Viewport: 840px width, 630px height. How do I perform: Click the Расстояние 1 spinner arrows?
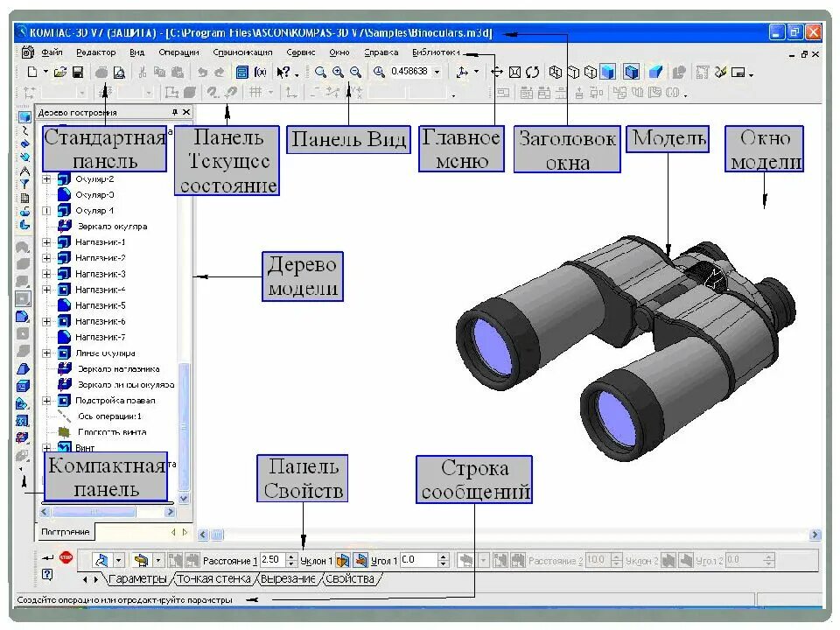[x=291, y=560]
